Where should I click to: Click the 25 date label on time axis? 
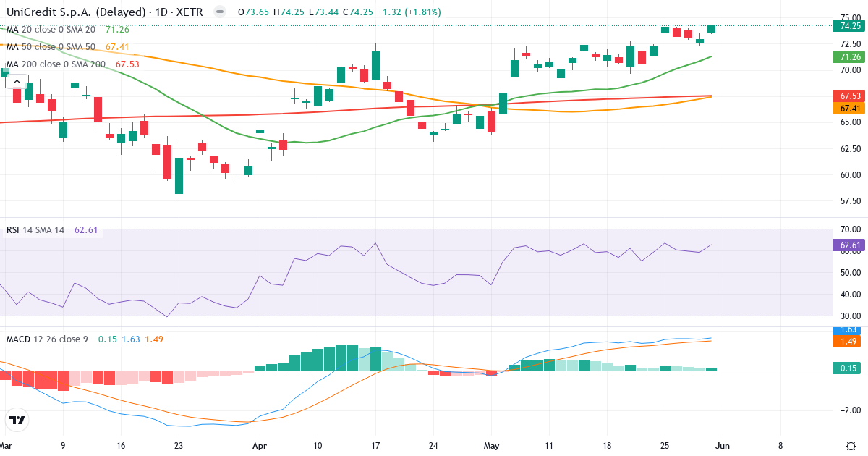(x=665, y=446)
